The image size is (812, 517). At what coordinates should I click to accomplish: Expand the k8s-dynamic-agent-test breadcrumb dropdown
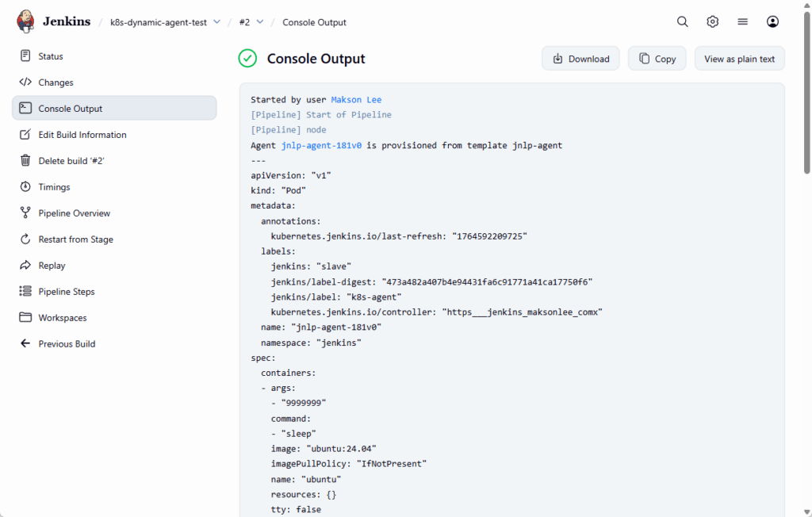(x=217, y=22)
